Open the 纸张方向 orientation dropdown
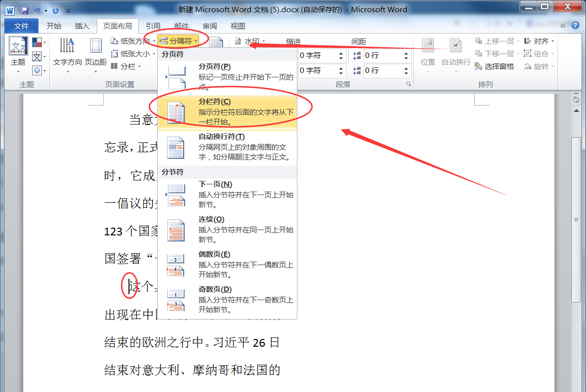The width and height of the screenshot is (586, 392). pos(133,41)
